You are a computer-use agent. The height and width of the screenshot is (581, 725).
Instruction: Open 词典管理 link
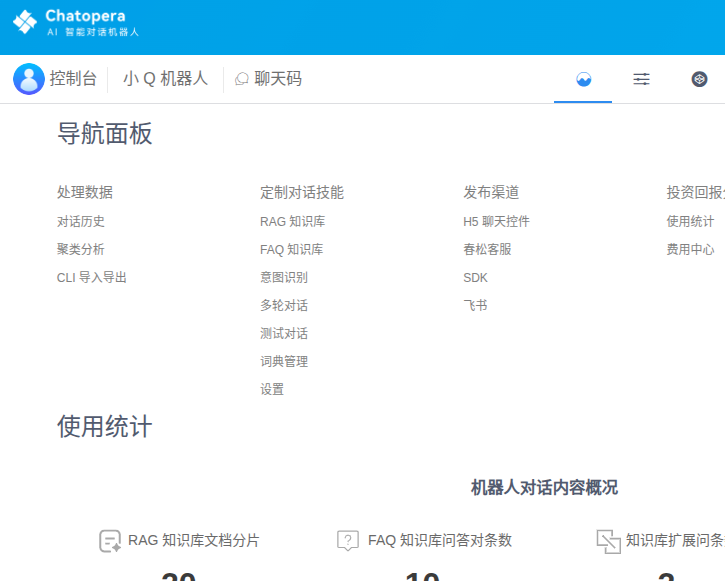[x=284, y=361]
